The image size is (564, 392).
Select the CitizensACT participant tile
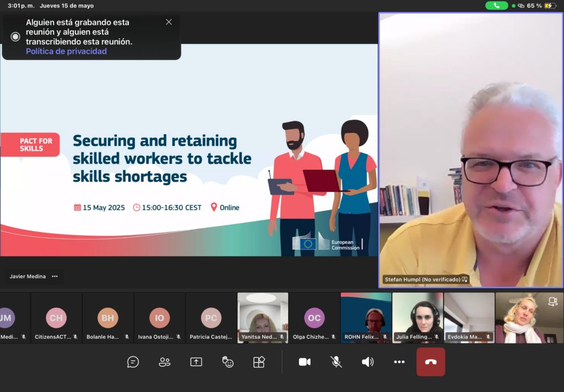pyautogui.click(x=56, y=318)
